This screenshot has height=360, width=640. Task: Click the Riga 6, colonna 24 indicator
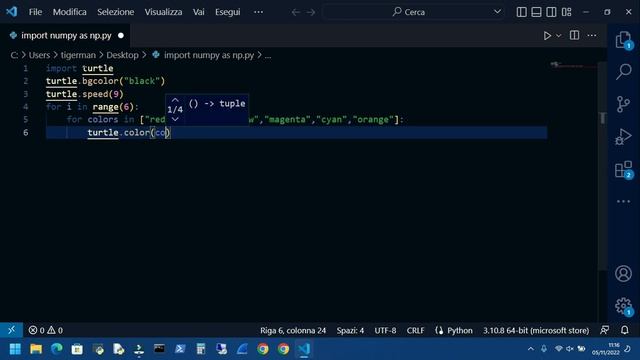point(293,330)
